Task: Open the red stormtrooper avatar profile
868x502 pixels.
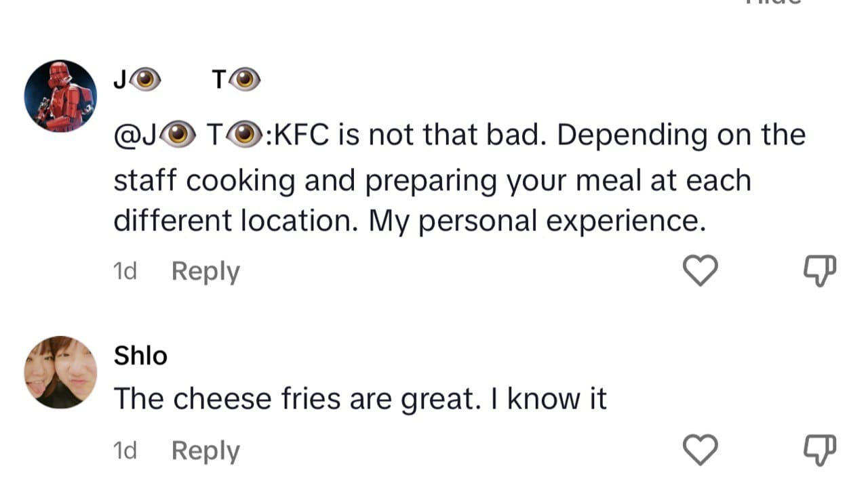Action: pyautogui.click(x=60, y=96)
